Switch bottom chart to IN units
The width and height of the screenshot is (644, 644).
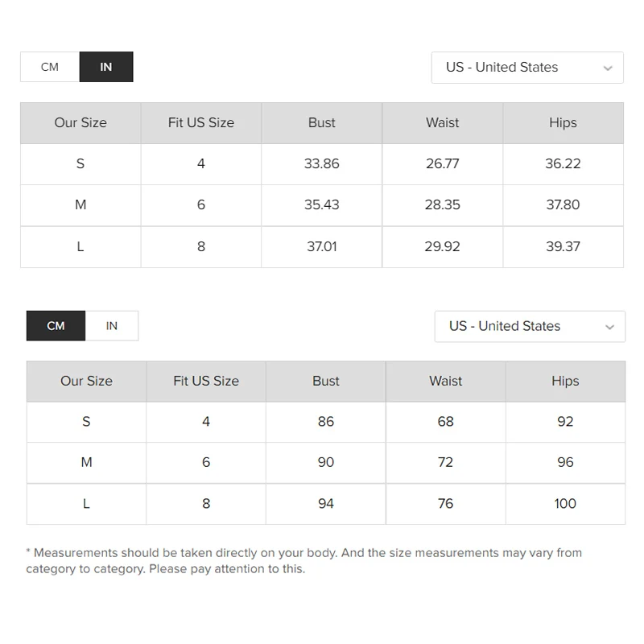point(112,326)
